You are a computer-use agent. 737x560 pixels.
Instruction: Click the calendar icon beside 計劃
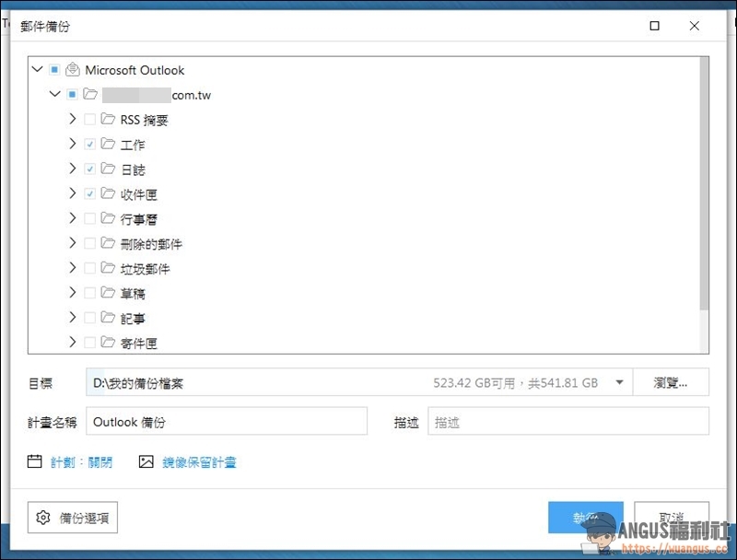35,461
